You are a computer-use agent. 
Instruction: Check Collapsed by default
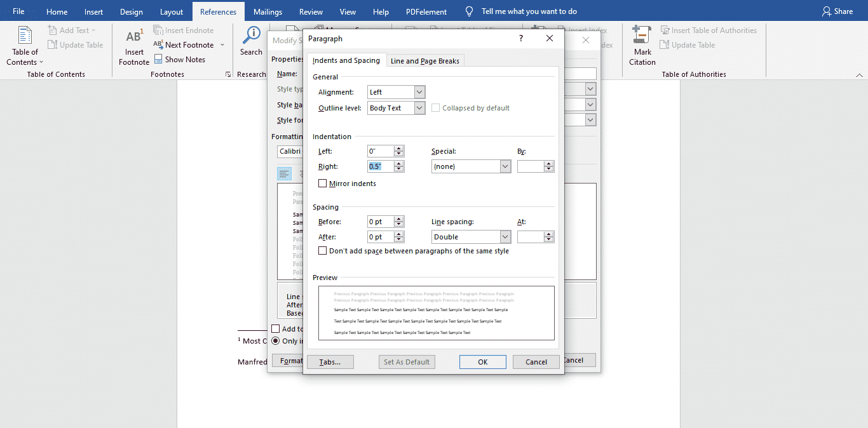(436, 107)
